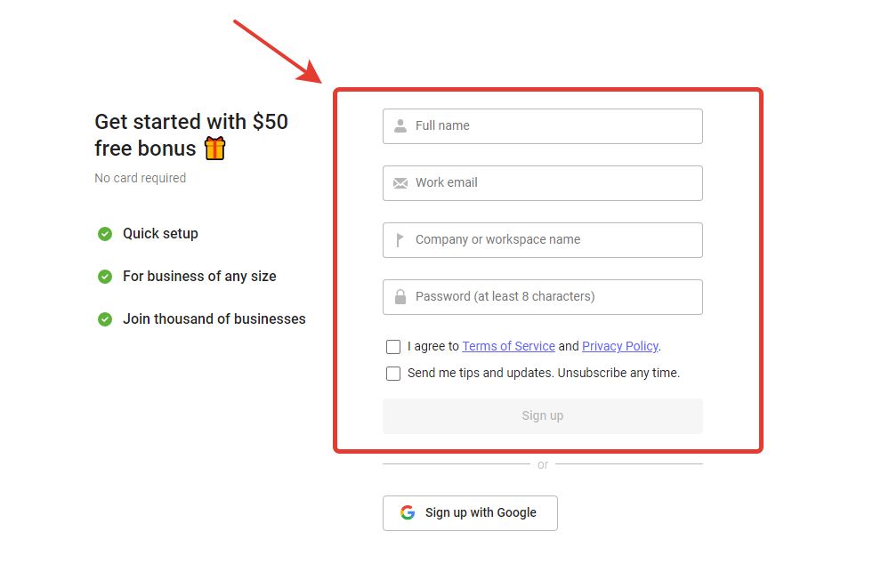Image resolution: width=881 pixels, height=588 pixels.
Task: Enable Send me tips and updates checkbox
Action: tap(393, 374)
